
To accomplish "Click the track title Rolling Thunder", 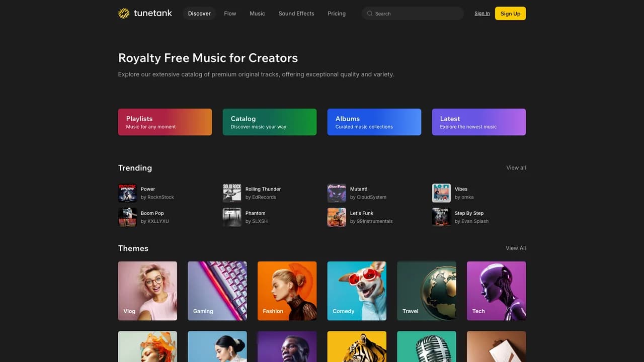I will pyautogui.click(x=263, y=189).
